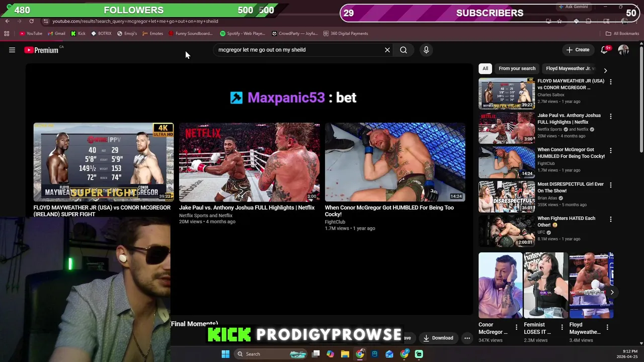The image size is (644, 362).
Task: Open the Emotes bookmark
Action: pos(152,34)
